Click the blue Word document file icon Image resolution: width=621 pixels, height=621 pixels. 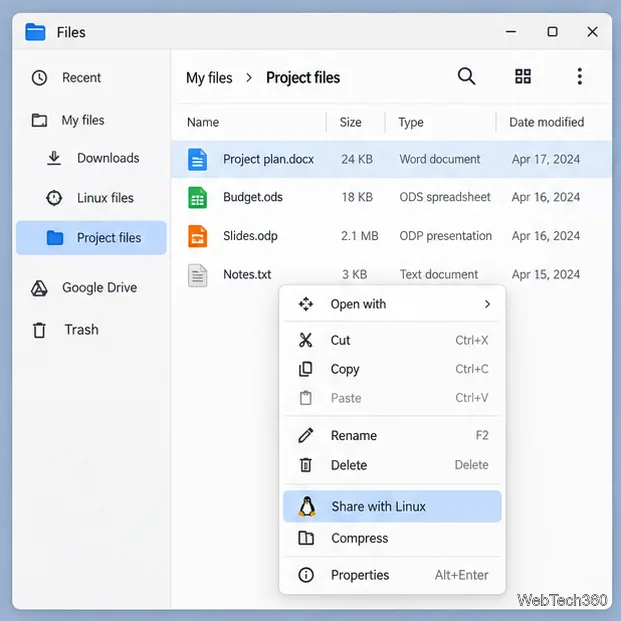click(x=197, y=159)
